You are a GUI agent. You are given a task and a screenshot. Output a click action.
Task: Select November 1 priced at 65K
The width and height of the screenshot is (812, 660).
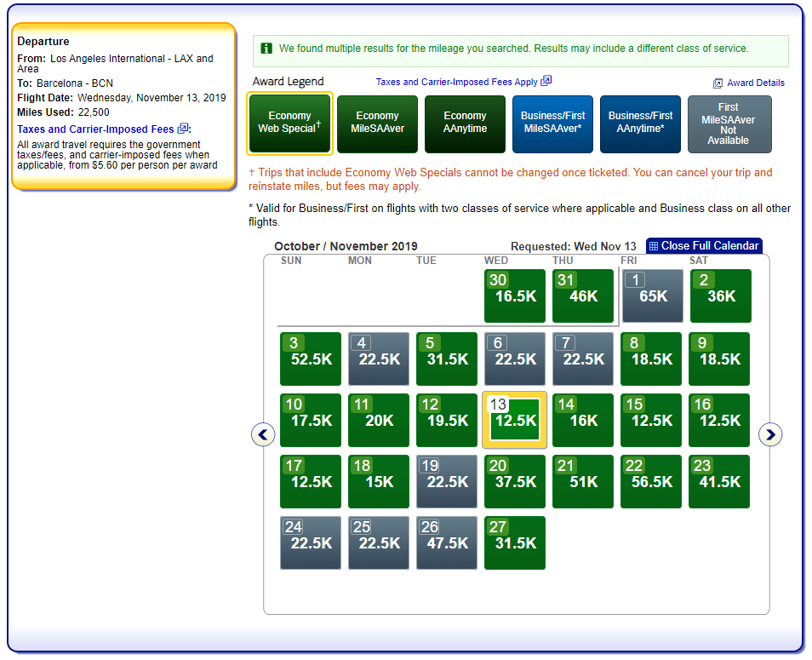coord(652,296)
